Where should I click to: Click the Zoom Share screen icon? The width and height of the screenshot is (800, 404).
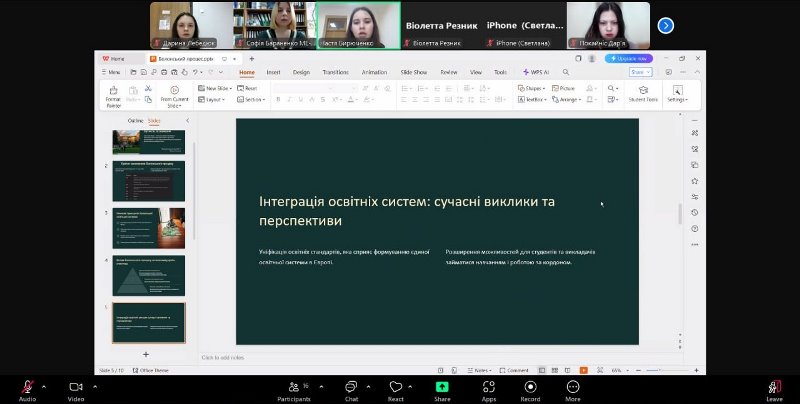click(x=441, y=387)
